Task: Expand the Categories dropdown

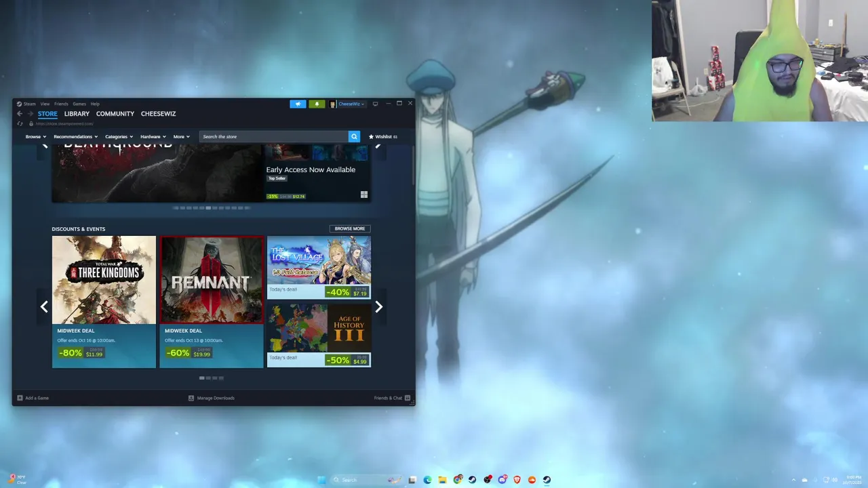Action: pyautogui.click(x=119, y=137)
